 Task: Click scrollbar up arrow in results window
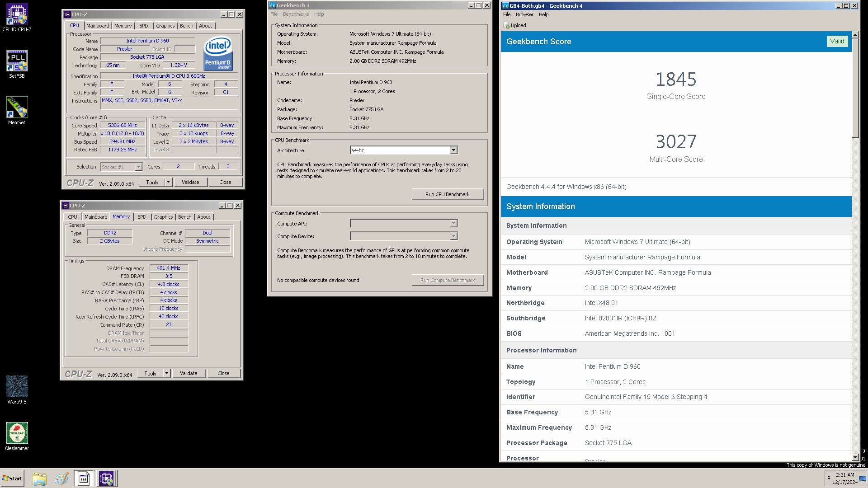pos(855,35)
